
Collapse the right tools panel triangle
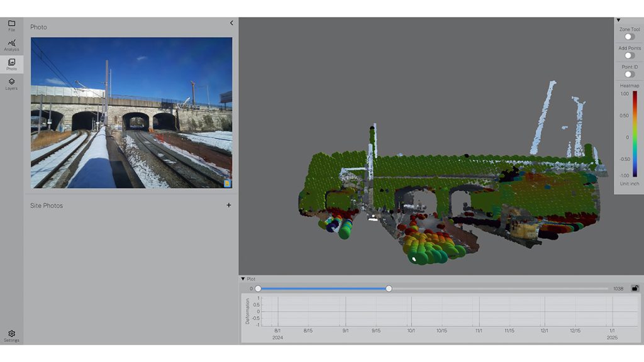click(618, 20)
